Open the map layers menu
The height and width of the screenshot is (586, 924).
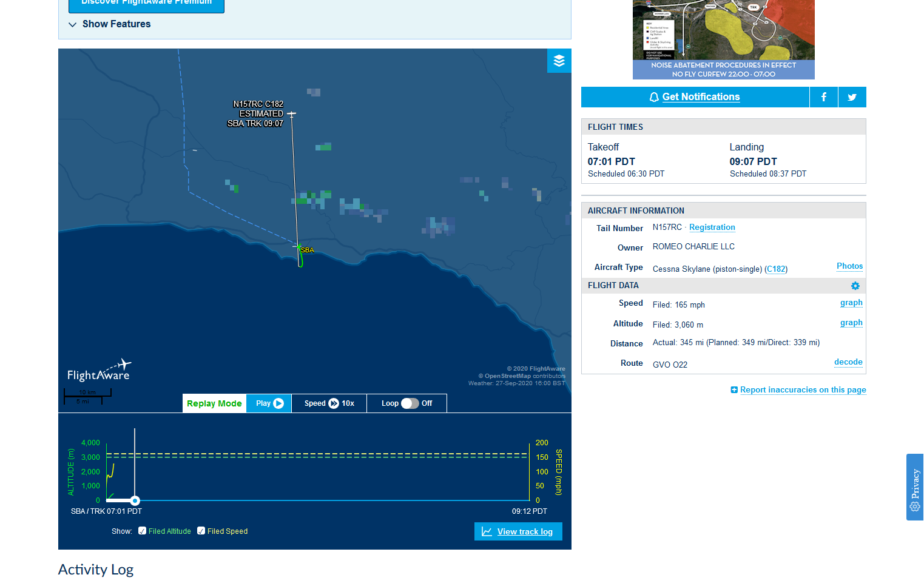(559, 61)
